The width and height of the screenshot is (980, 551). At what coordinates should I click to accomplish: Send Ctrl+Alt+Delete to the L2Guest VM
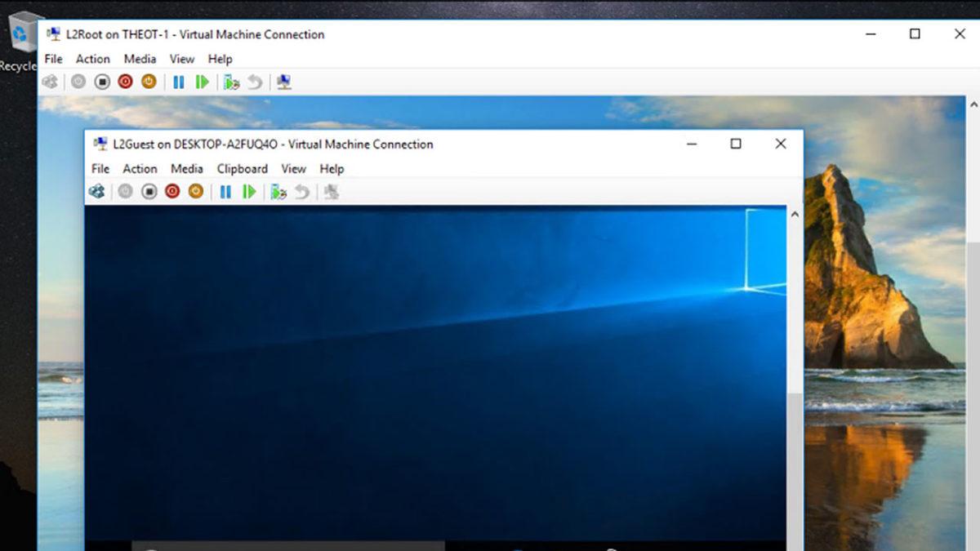tap(97, 192)
